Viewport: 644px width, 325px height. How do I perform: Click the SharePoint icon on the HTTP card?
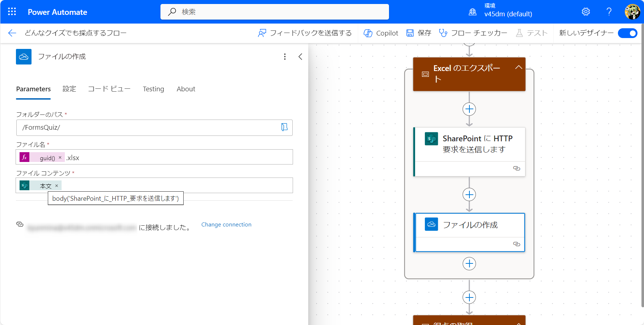[431, 139]
